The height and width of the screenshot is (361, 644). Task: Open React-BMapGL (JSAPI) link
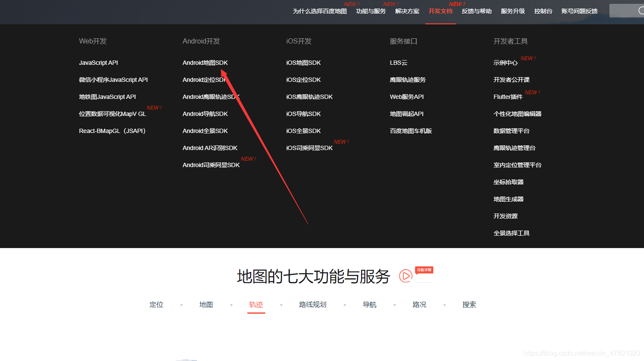[x=112, y=131]
